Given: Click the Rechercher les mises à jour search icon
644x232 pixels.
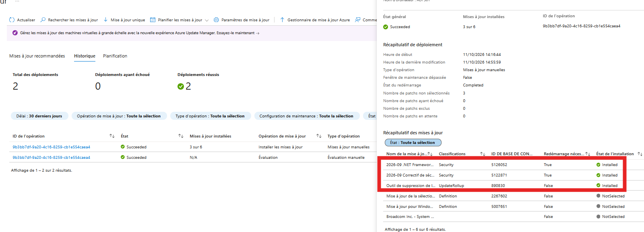Looking at the screenshot, I should click(x=43, y=20).
